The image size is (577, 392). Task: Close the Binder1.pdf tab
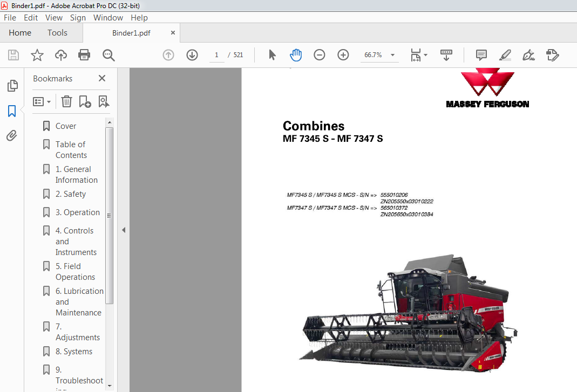(x=173, y=33)
